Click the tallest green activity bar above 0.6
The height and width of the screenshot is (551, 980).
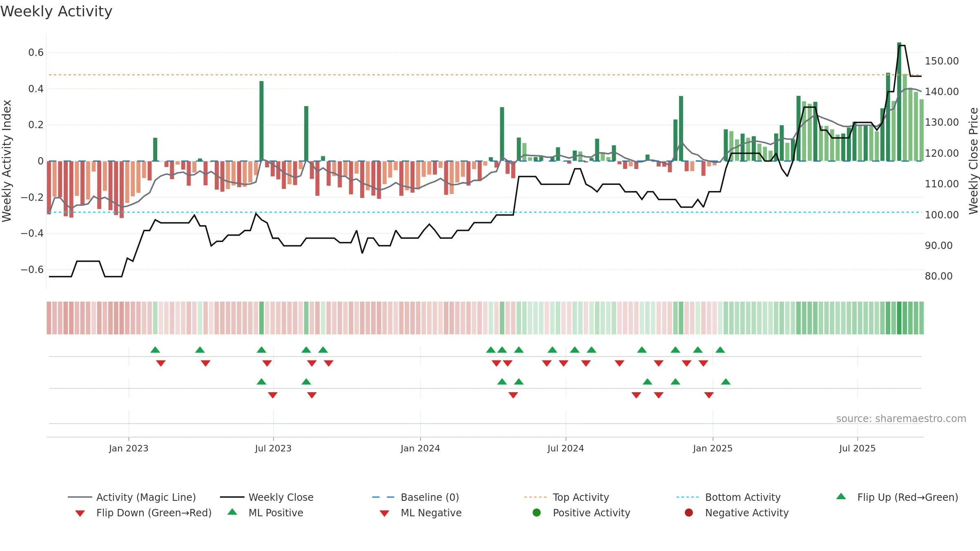899,102
